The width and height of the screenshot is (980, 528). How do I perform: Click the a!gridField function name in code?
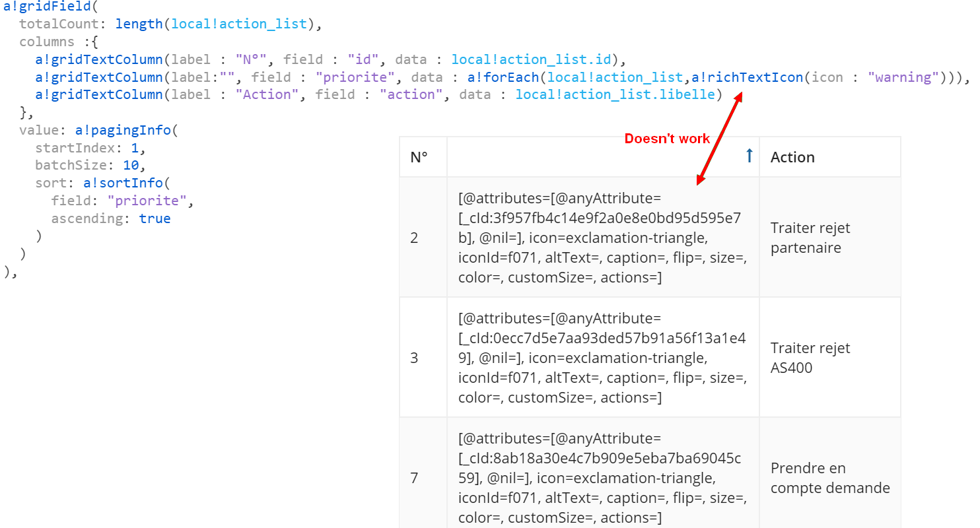[x=41, y=7]
